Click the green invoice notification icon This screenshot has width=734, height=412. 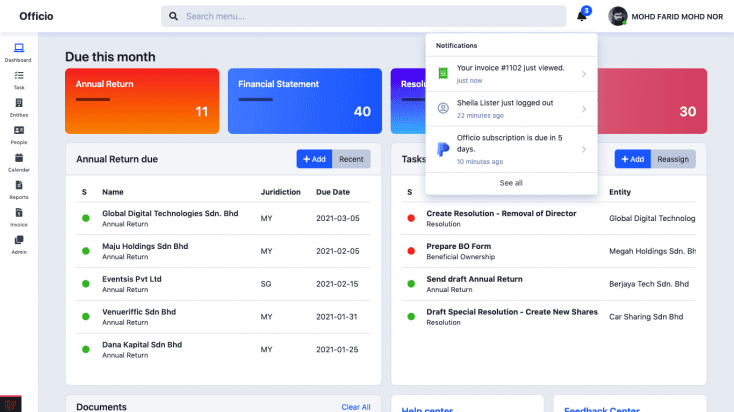(443, 73)
